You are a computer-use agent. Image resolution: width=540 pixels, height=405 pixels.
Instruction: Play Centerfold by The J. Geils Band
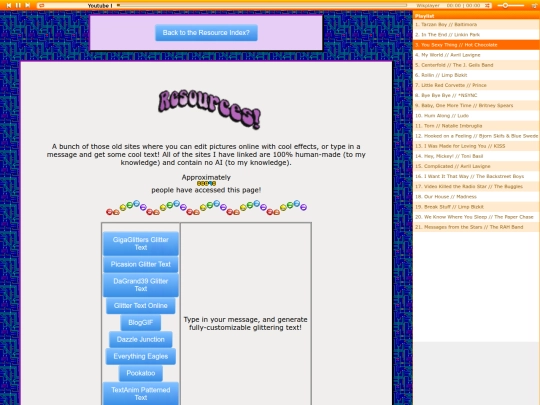476,65
